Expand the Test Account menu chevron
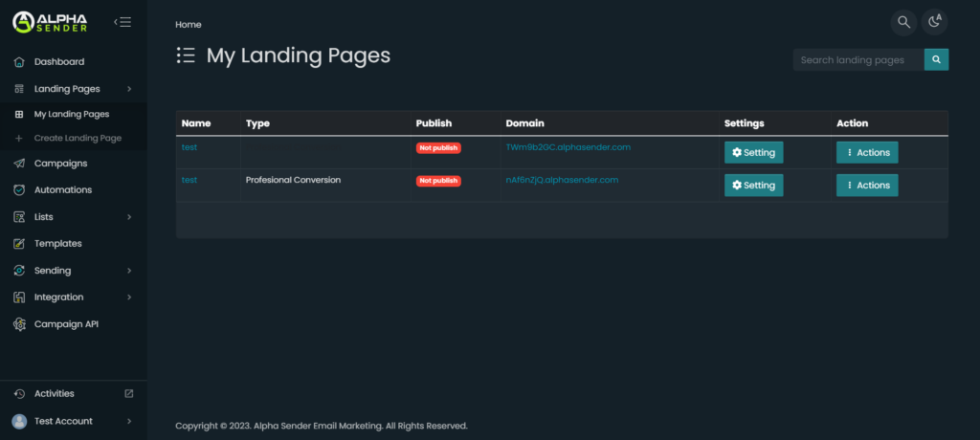 coord(129,421)
